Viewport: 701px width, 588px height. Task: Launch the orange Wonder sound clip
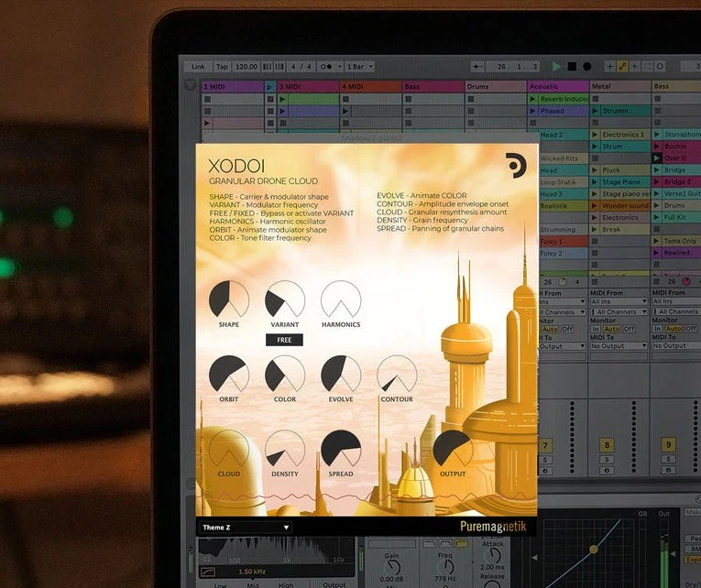(x=595, y=205)
